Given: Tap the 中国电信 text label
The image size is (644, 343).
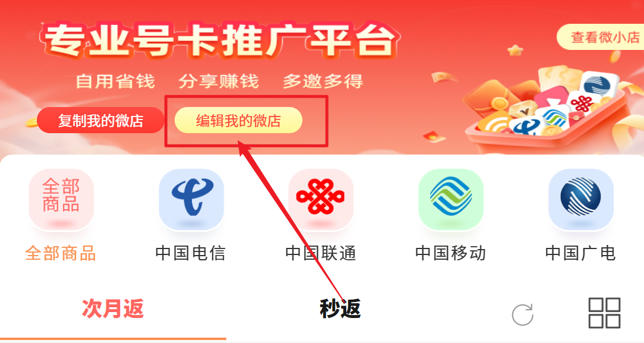Looking at the screenshot, I should point(191,253).
